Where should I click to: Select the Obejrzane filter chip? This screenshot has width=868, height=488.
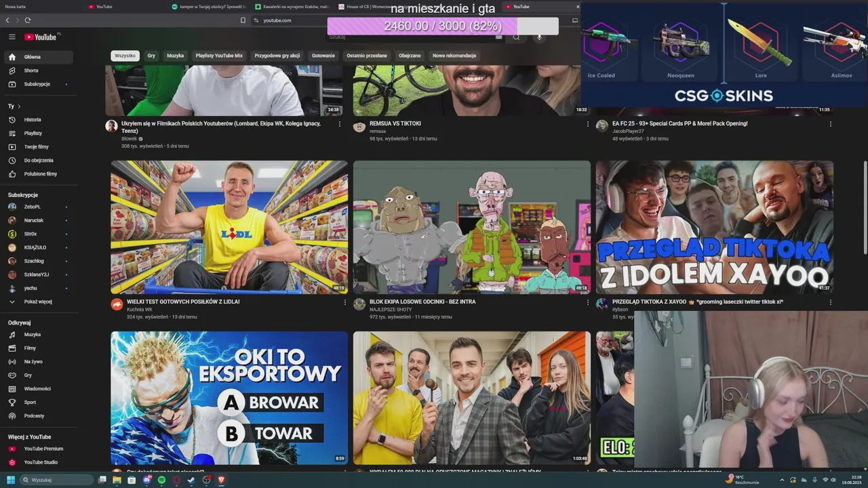410,56
